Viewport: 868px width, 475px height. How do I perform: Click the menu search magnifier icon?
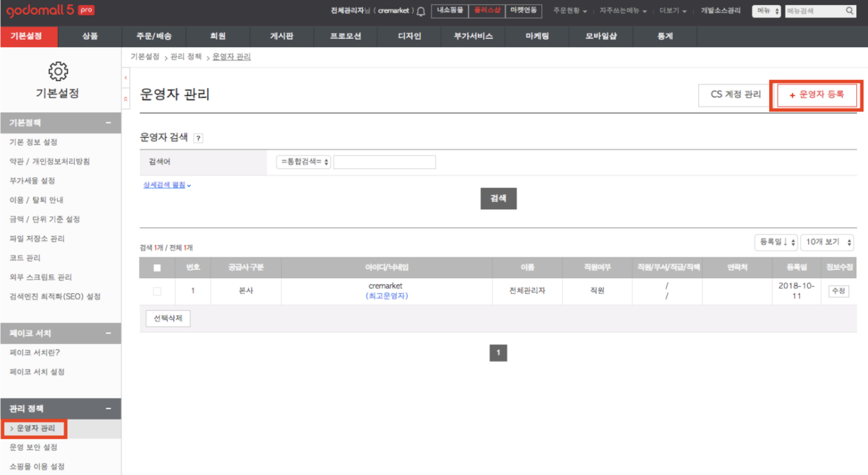click(x=849, y=11)
